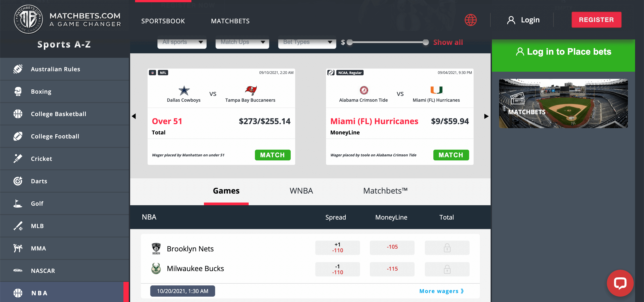Click the MMA icon in the sidebar
Image resolution: width=644 pixels, height=302 pixels.
click(18, 248)
